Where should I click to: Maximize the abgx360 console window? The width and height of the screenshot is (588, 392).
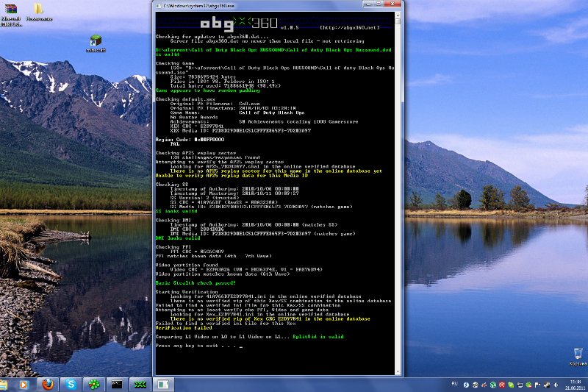pyautogui.click(x=380, y=4)
